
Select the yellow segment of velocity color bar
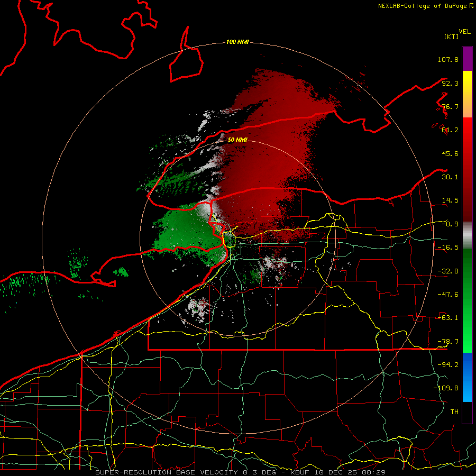tap(467, 94)
